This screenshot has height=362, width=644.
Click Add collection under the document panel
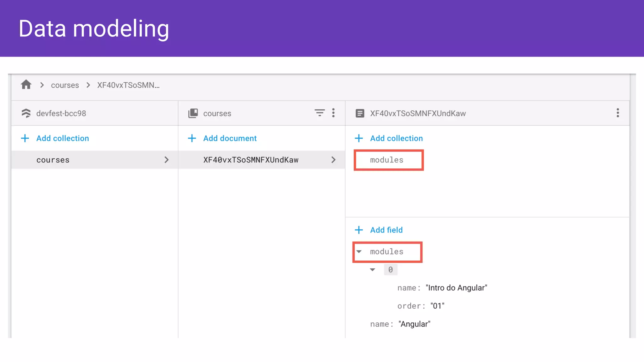[x=396, y=138]
